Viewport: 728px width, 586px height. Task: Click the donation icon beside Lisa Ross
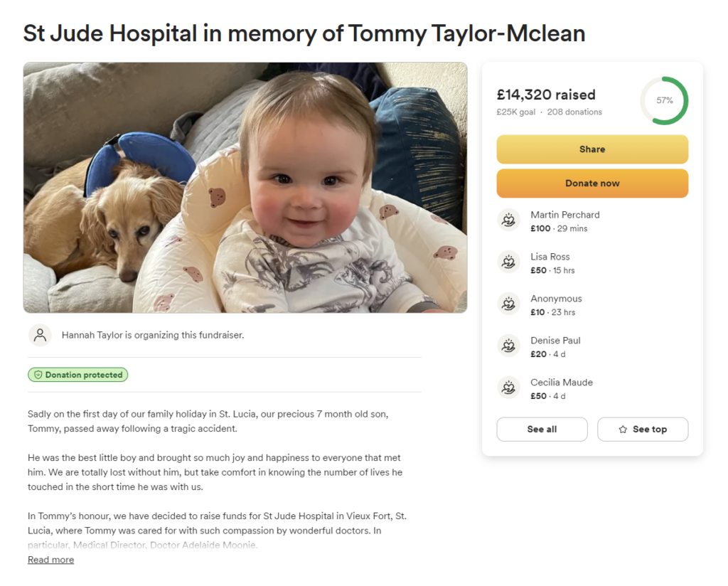pyautogui.click(x=508, y=262)
